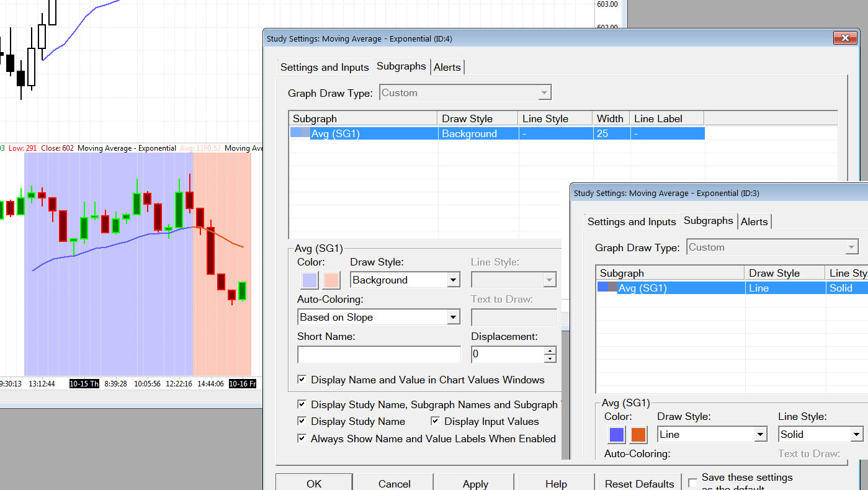Click the Cancel button

[x=395, y=483]
